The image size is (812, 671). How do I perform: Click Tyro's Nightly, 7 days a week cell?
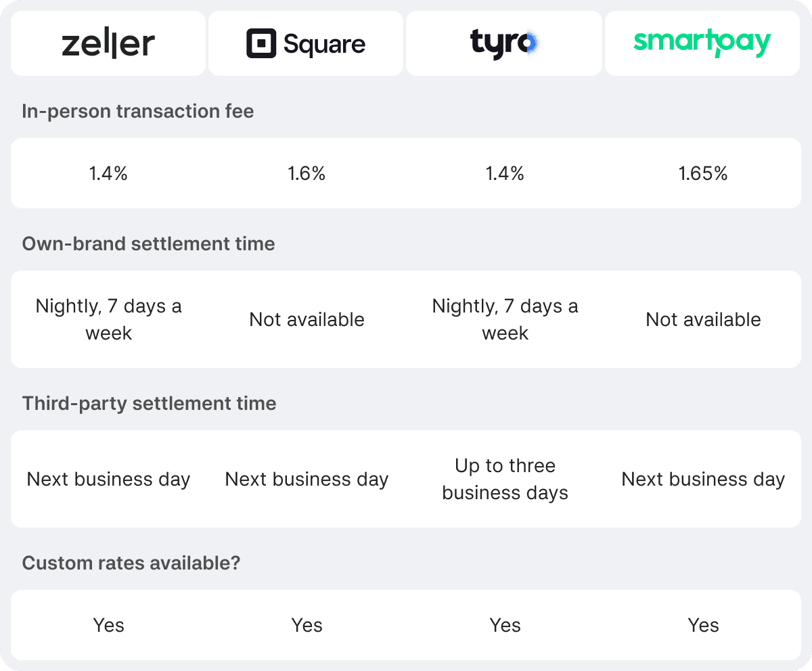tap(505, 319)
